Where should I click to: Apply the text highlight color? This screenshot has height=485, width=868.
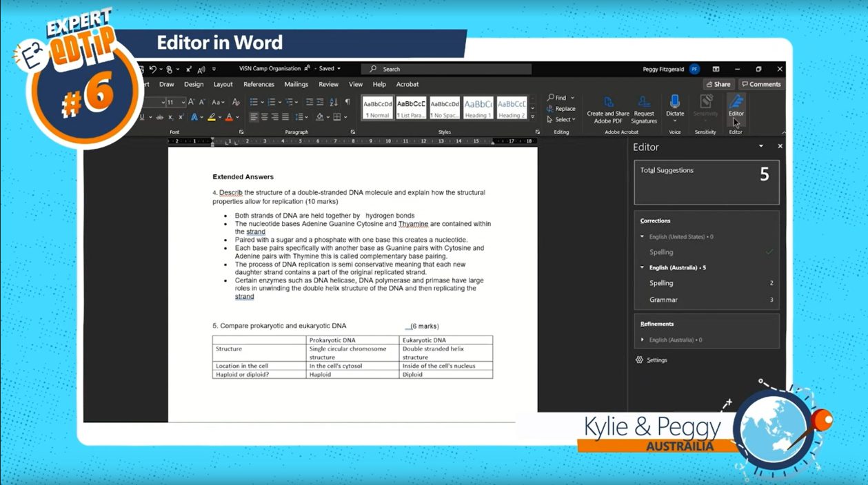click(212, 117)
